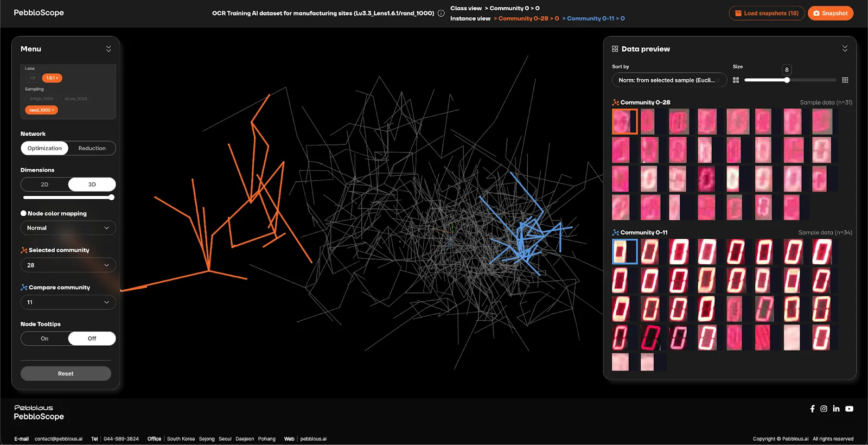The width and height of the screenshot is (868, 445).
Task: Switch to the Reduction network tab
Action: coord(92,148)
